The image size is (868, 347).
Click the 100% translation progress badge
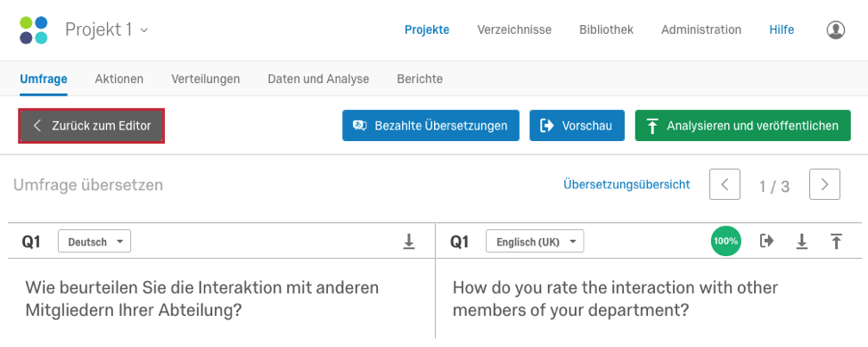point(725,241)
